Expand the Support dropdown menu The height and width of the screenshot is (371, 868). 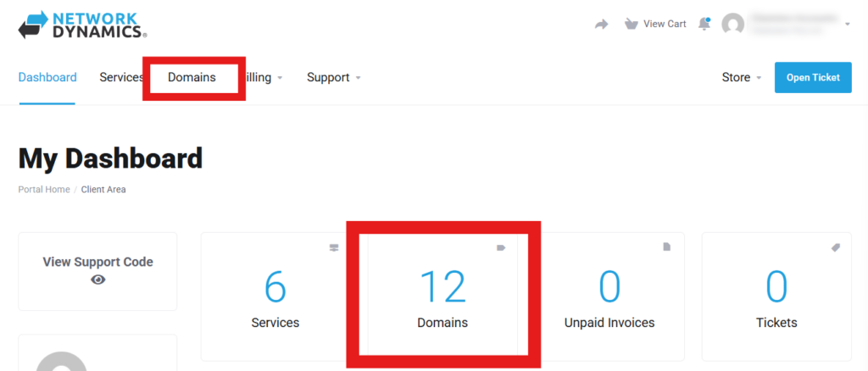pyautogui.click(x=334, y=77)
